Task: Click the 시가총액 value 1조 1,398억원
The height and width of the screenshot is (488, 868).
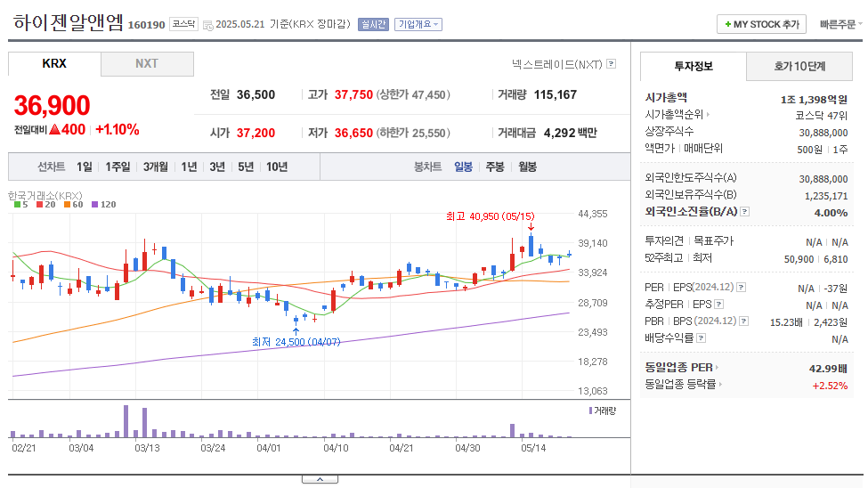Action: (x=814, y=100)
